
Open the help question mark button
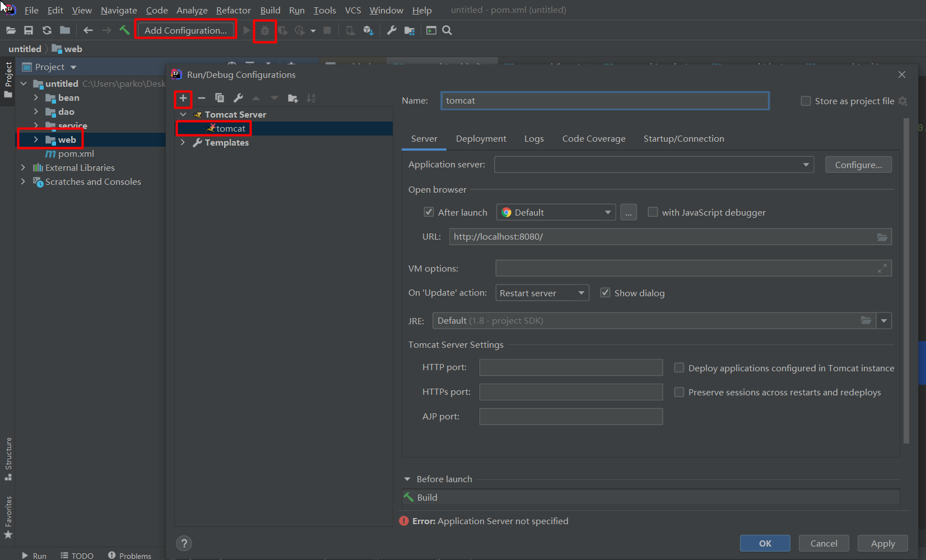184,543
